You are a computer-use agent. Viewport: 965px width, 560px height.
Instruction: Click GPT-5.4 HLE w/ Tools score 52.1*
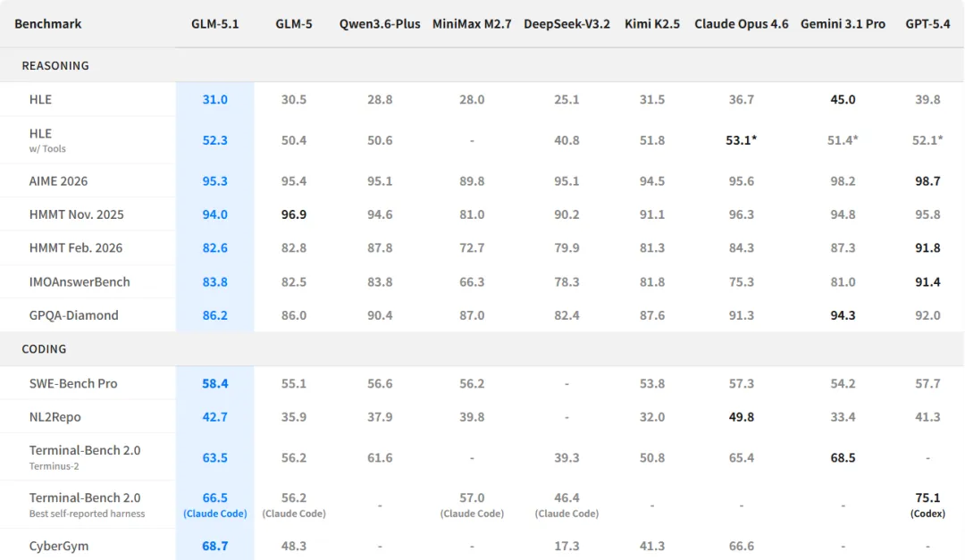927,140
